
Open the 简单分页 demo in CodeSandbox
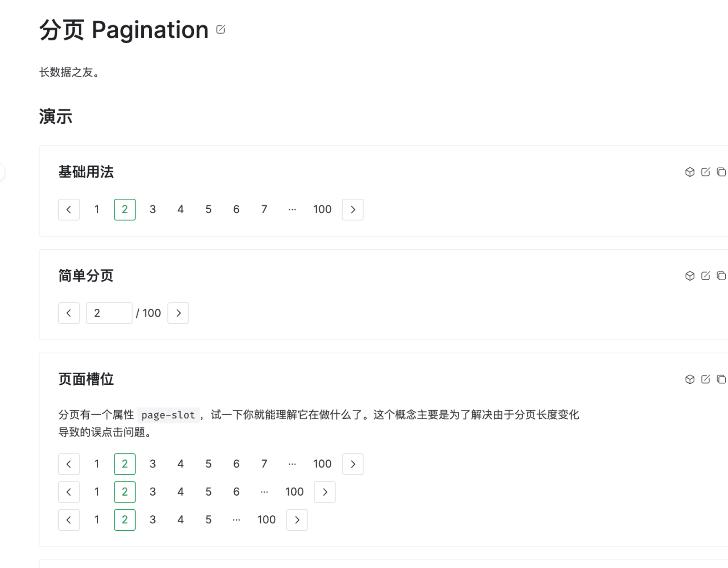point(690,276)
